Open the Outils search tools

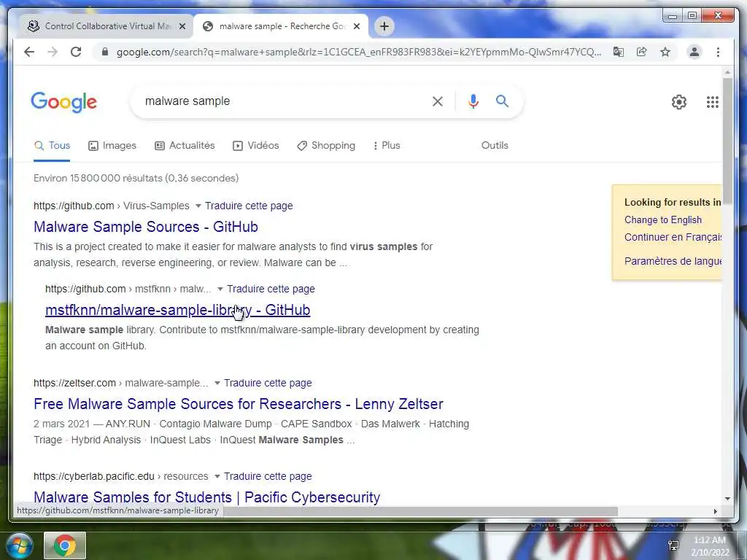tap(495, 146)
